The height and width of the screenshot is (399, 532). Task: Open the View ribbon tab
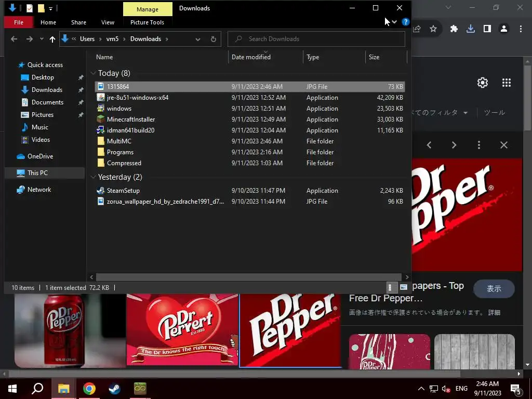108,22
